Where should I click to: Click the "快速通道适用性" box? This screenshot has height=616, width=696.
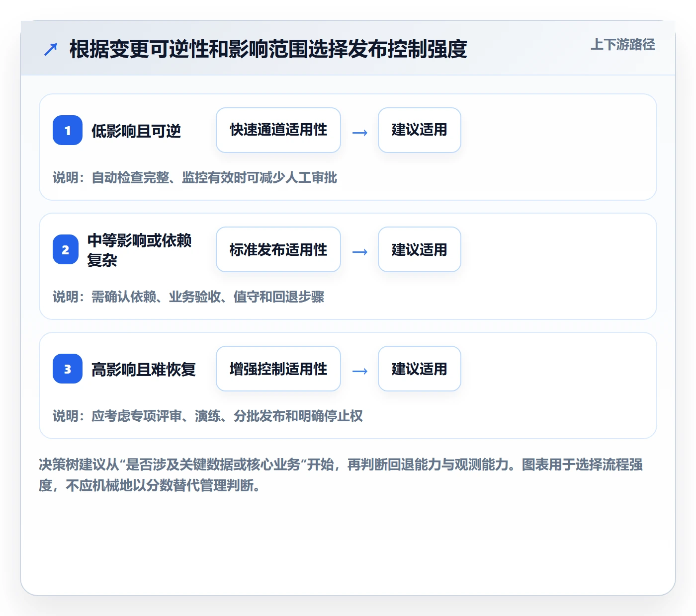[x=278, y=130]
